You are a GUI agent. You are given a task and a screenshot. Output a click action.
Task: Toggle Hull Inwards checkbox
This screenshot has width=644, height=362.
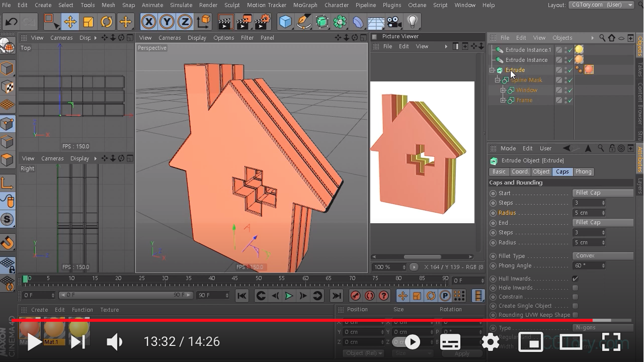[x=575, y=279]
